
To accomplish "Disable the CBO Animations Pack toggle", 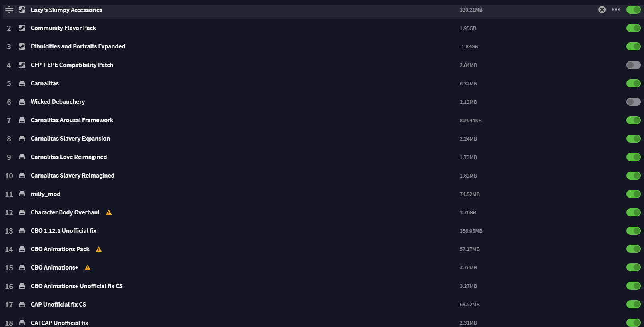I will point(634,249).
